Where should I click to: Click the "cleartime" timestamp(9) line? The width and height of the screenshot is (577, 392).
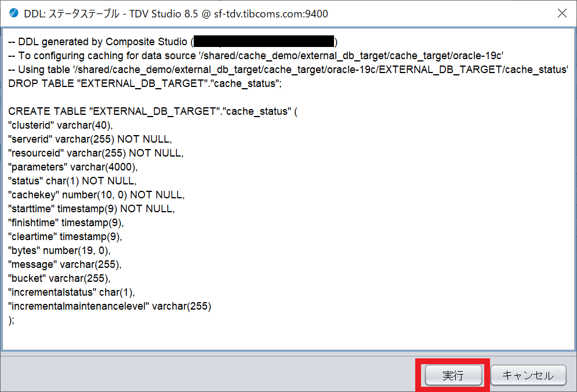coord(65,237)
